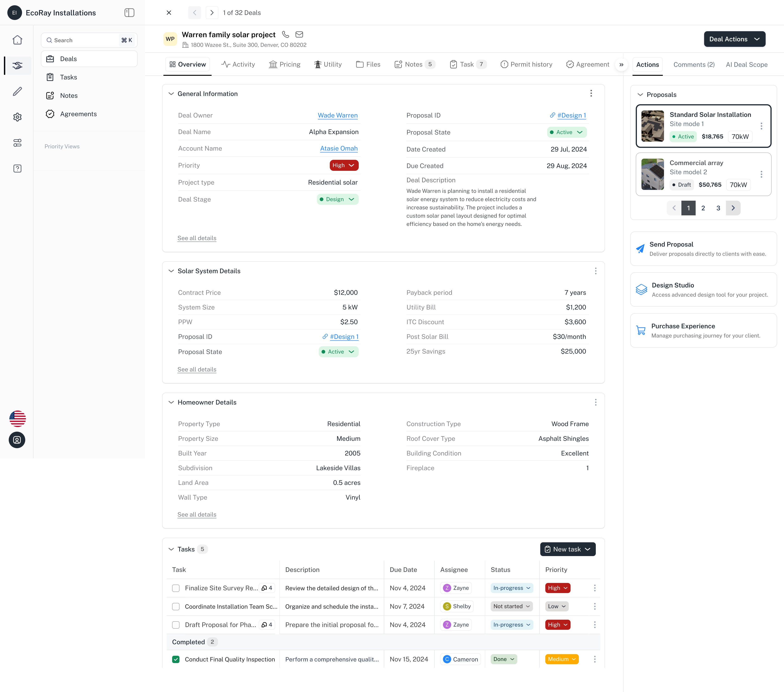Open Agreements in the sidebar menu

89,114
